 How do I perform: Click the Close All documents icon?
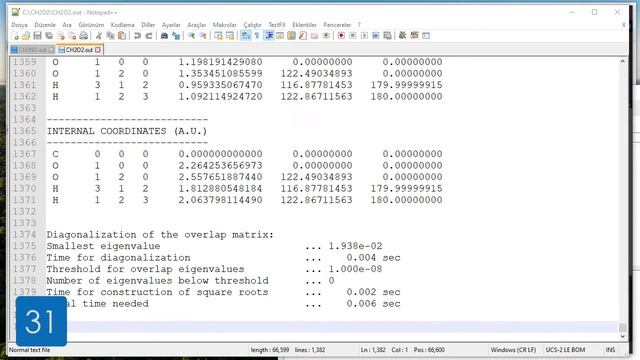tap(72, 36)
